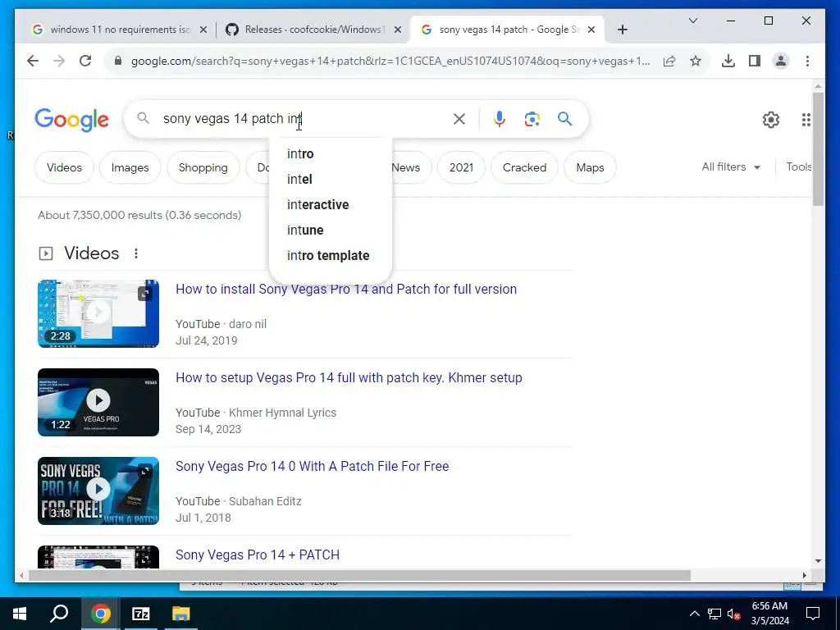Viewport: 840px width, 630px height.
Task: Open Sony Vegas Pro 14 + PATCH link
Action: pyautogui.click(x=258, y=555)
